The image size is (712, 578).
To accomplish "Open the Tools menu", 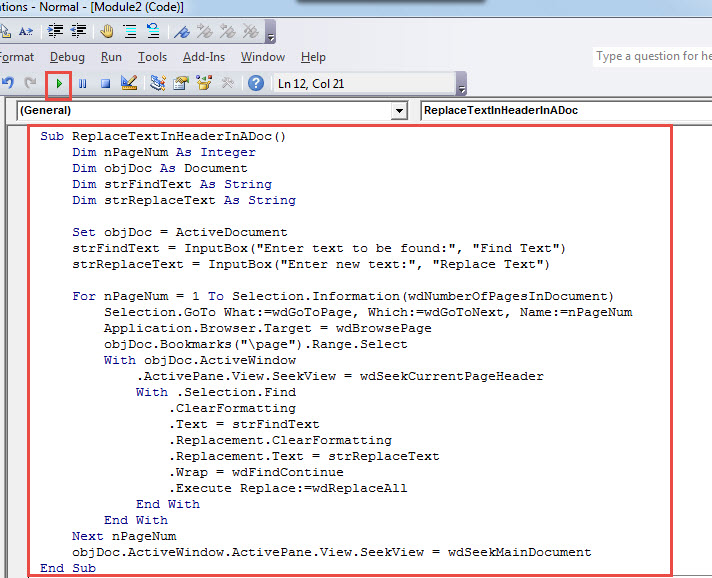I will [x=152, y=57].
